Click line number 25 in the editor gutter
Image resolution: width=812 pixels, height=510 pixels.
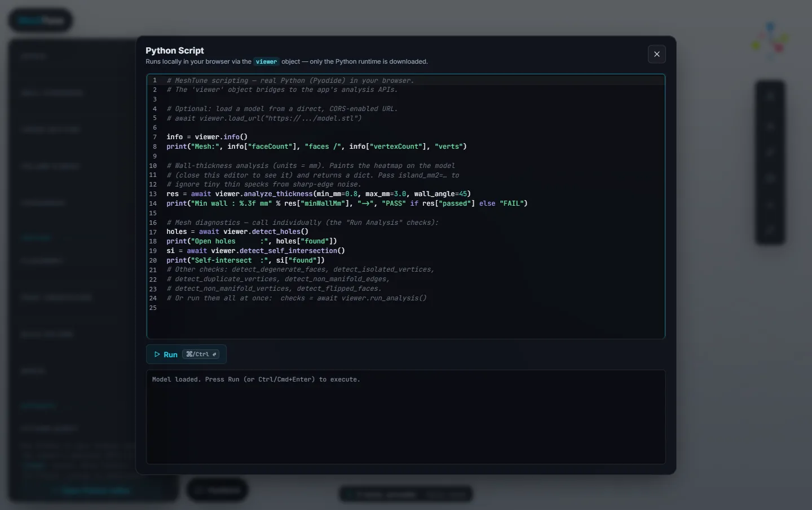coord(153,308)
